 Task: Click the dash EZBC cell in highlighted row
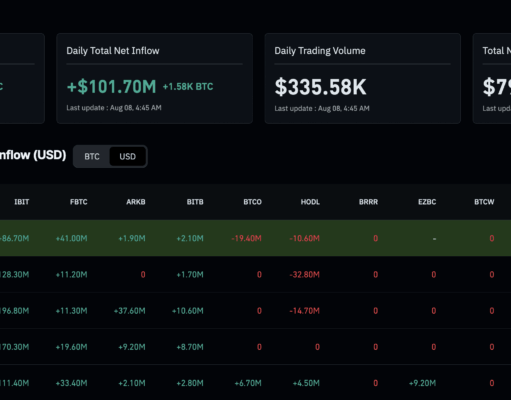[434, 239]
